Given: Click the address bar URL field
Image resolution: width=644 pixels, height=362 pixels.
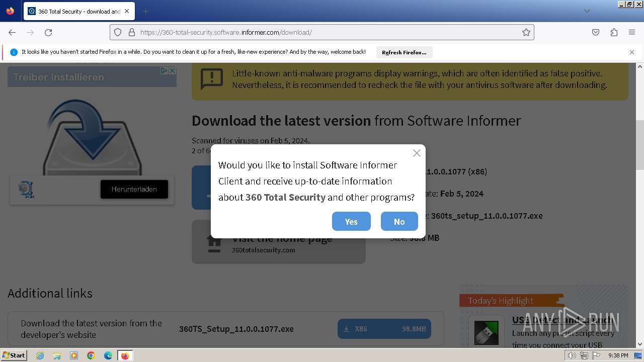Looking at the screenshot, I should point(322,32).
